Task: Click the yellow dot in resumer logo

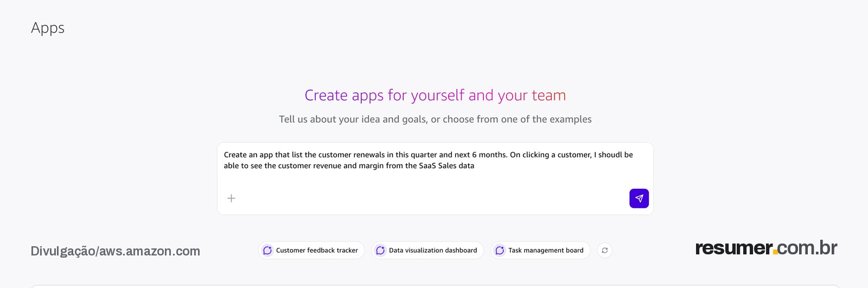Action: coord(775,252)
